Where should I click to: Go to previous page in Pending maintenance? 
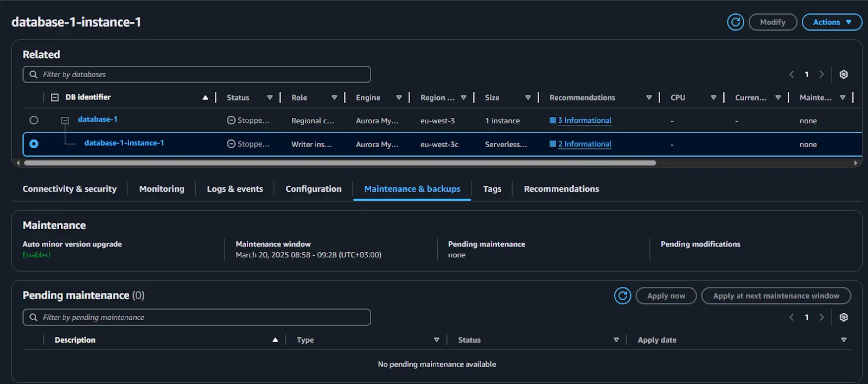click(x=792, y=317)
